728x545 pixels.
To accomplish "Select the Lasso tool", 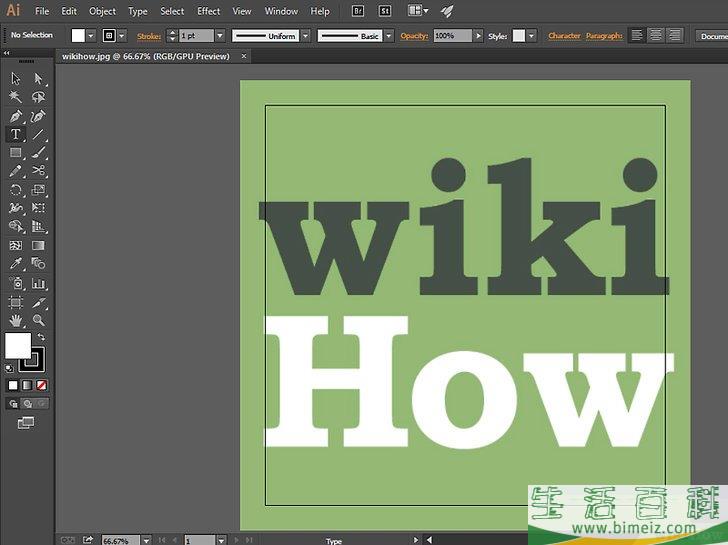I will [x=38, y=97].
